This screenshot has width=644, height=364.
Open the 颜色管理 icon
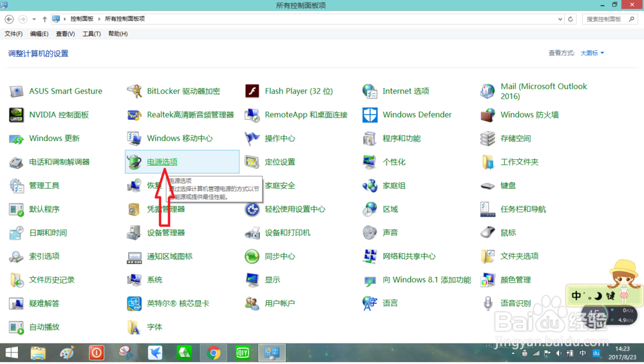tap(488, 280)
